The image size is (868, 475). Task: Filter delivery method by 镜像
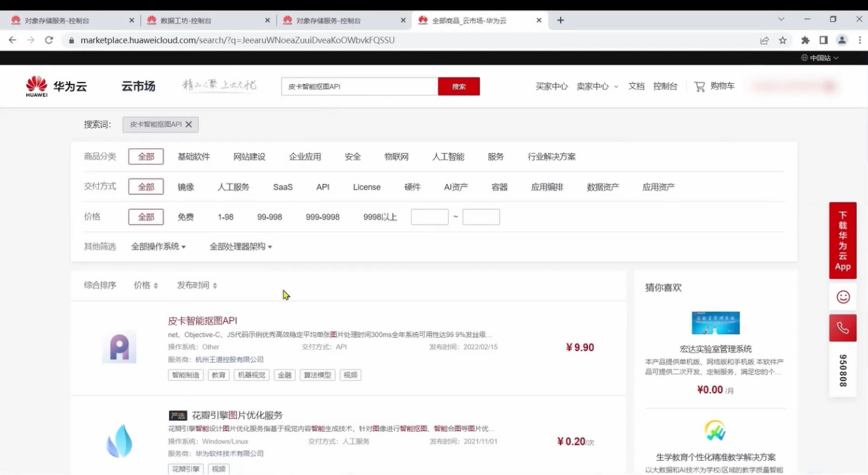click(x=185, y=187)
